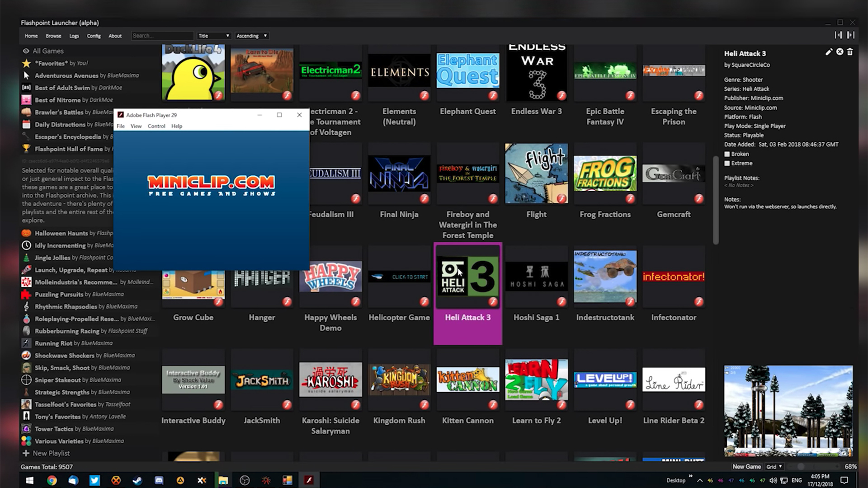The width and height of the screenshot is (868, 488).
Task: Click the New Game button
Action: click(746, 466)
